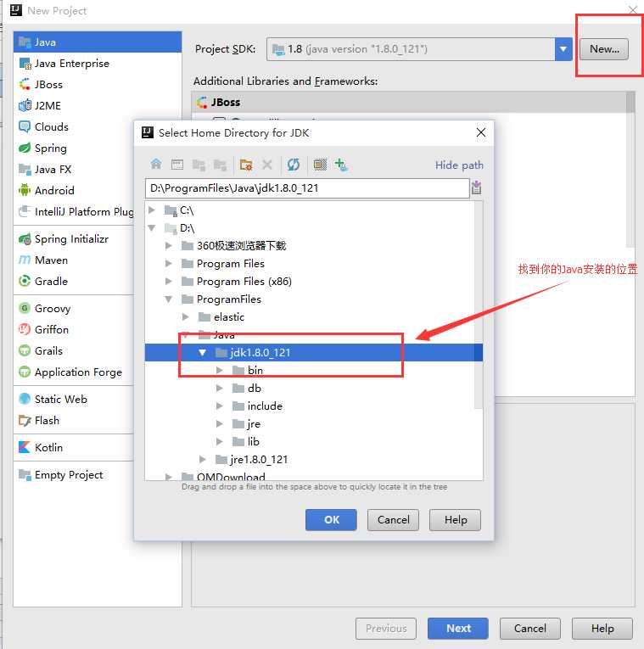This screenshot has width=644, height=649.
Task: Open Help in JDK dialog
Action: tap(456, 520)
